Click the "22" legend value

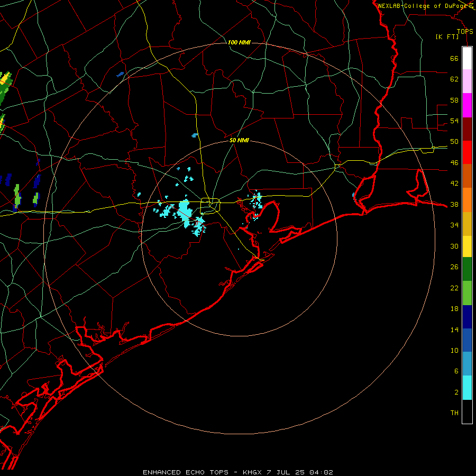(x=454, y=288)
